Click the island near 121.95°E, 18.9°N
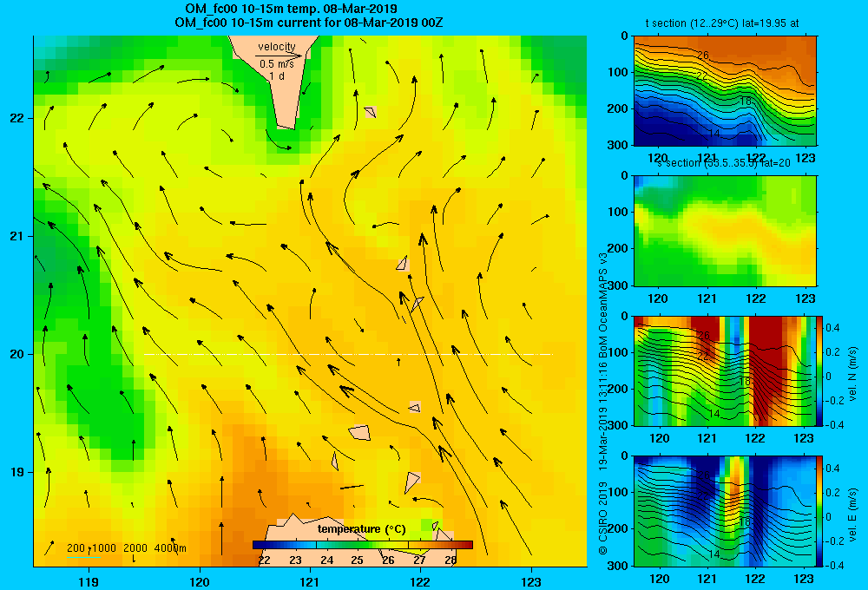 coord(412,482)
